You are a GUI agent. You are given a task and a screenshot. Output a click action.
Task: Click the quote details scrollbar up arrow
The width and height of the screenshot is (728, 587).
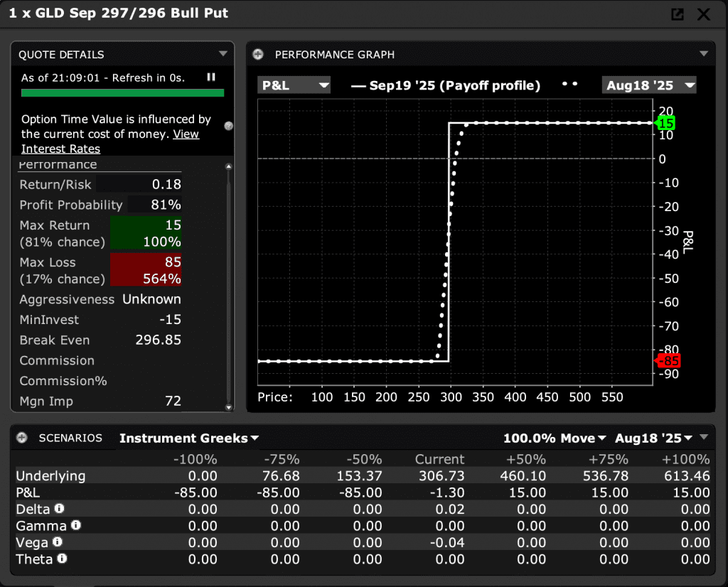[x=228, y=166]
